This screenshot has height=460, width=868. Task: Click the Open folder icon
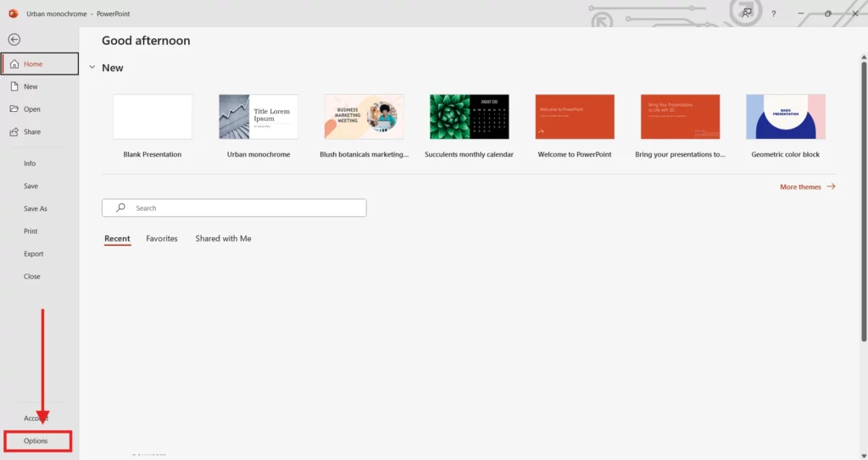coord(14,109)
